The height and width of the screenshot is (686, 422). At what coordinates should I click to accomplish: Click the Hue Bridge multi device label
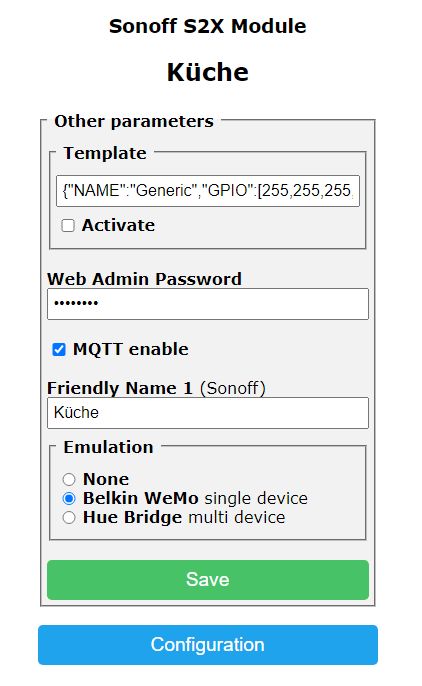pos(184,517)
